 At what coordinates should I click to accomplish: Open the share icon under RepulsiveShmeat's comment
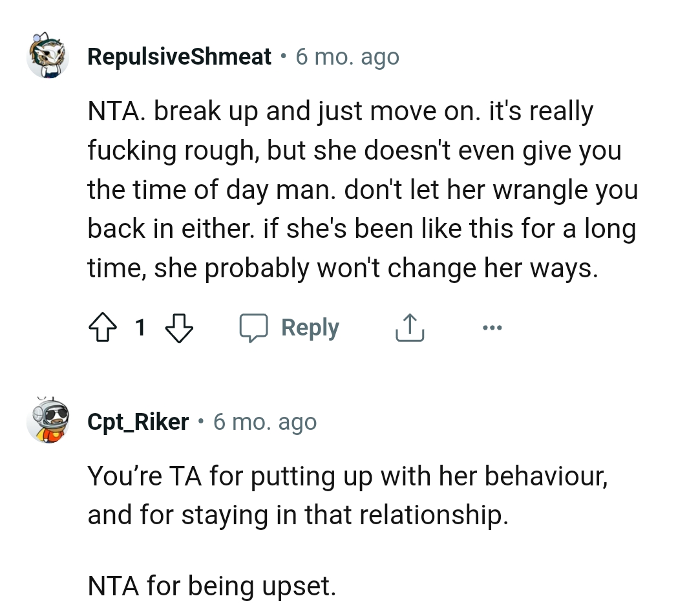408,327
